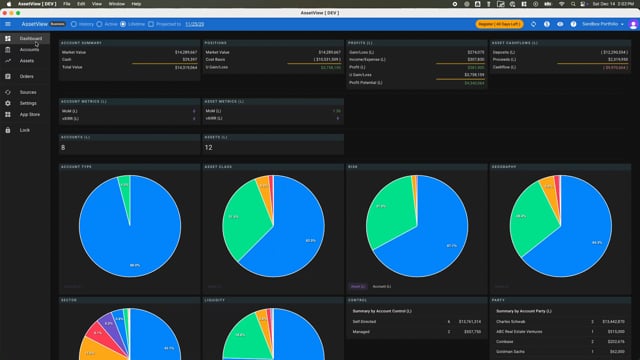Open the hamburger menu in the header
Viewport: 640px width, 360px height.
8,24
